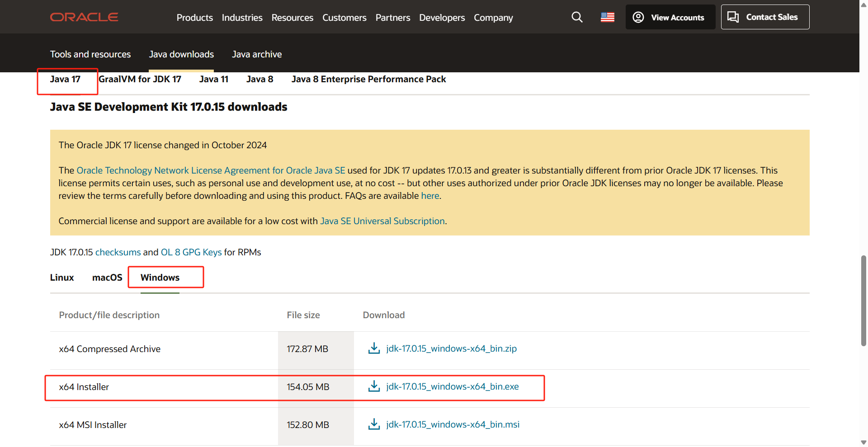Click the Contact Sales button

point(765,17)
